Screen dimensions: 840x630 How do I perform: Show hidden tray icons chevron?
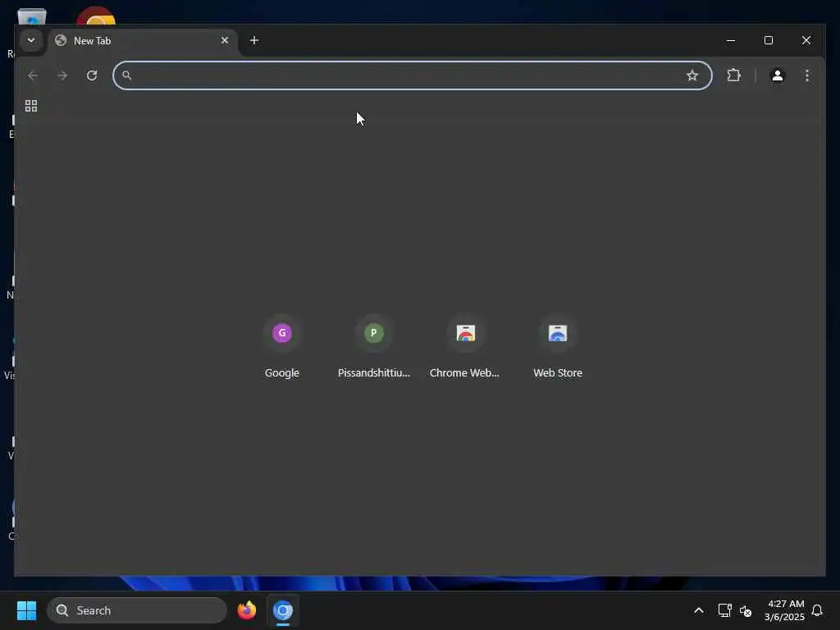(699, 610)
